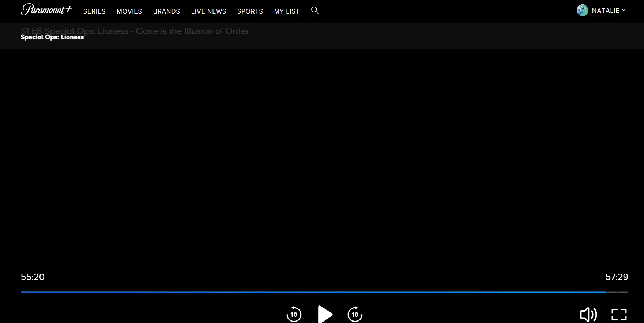The width and height of the screenshot is (644, 323).
Task: Open the SERIES menu
Action: (94, 11)
